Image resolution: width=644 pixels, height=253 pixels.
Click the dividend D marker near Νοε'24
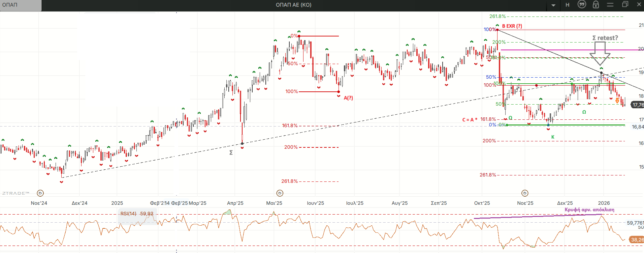40,193
